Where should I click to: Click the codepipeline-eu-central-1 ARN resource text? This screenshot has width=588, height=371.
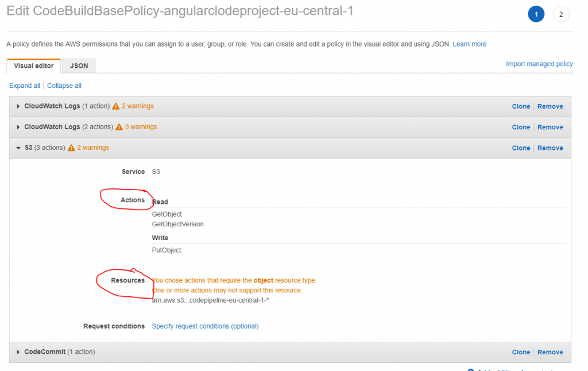[211, 300]
